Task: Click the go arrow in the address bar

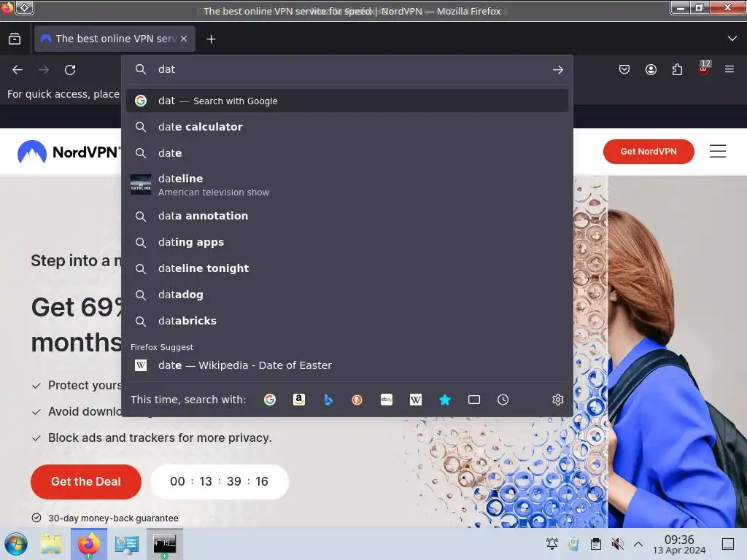Action: [x=558, y=70]
